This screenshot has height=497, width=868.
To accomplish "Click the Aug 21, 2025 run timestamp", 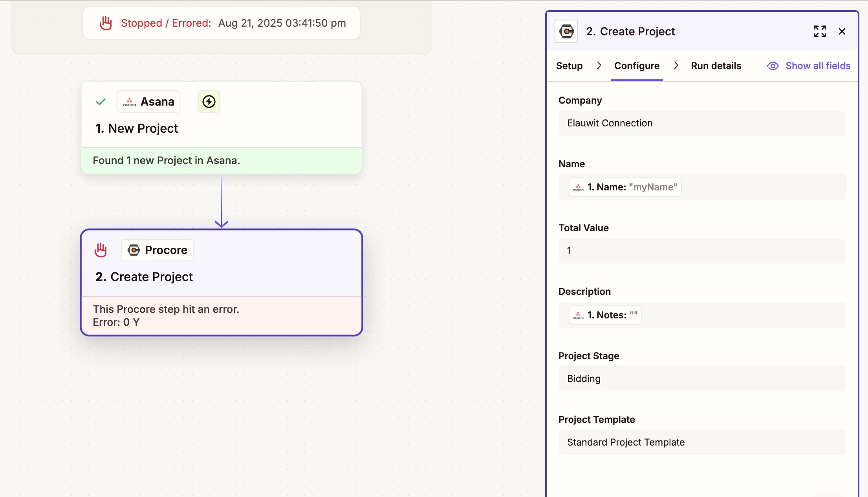I will pos(282,23).
